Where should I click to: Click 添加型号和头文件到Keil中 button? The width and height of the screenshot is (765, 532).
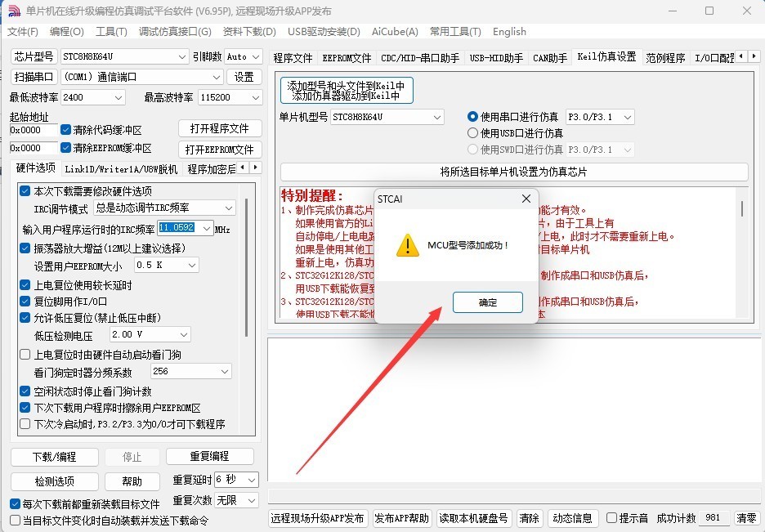pos(347,90)
